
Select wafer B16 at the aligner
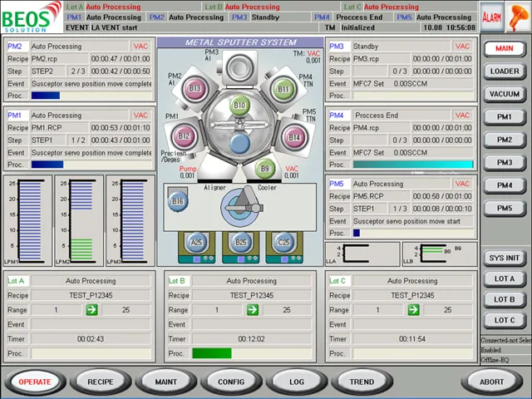(x=177, y=201)
